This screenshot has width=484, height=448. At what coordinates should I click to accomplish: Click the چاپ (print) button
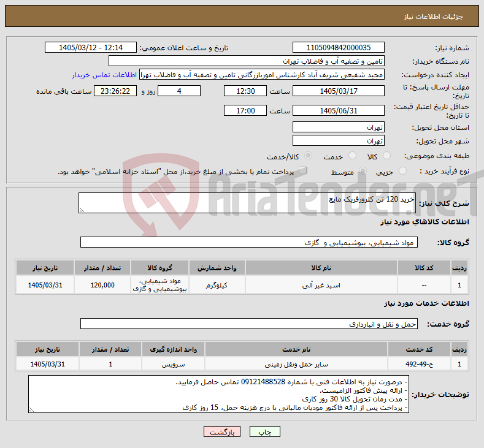tap(265, 431)
